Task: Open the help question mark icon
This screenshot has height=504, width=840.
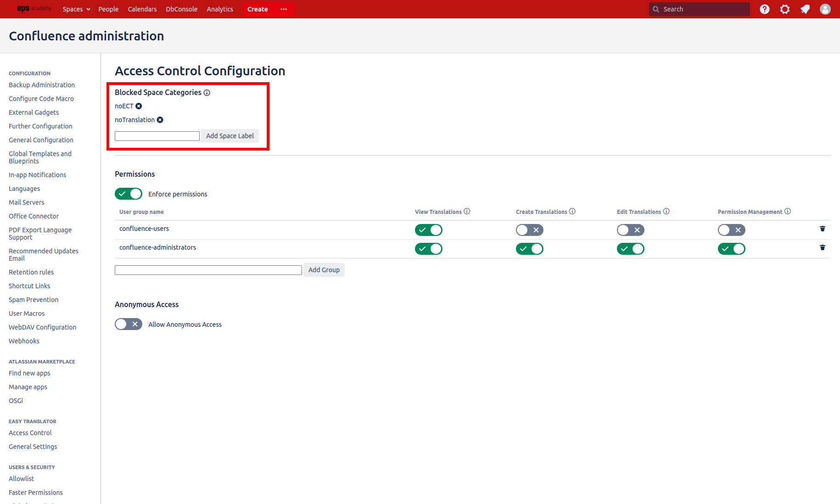Action: click(x=764, y=9)
